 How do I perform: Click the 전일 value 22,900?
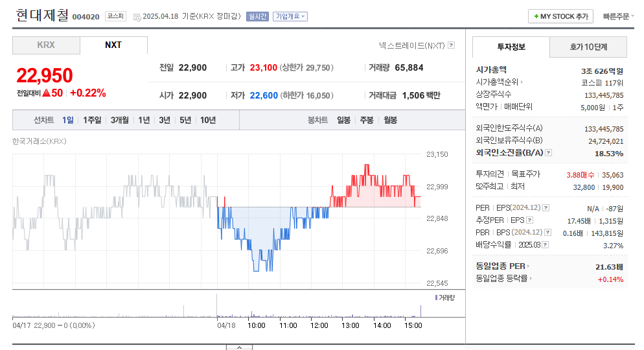click(x=192, y=68)
